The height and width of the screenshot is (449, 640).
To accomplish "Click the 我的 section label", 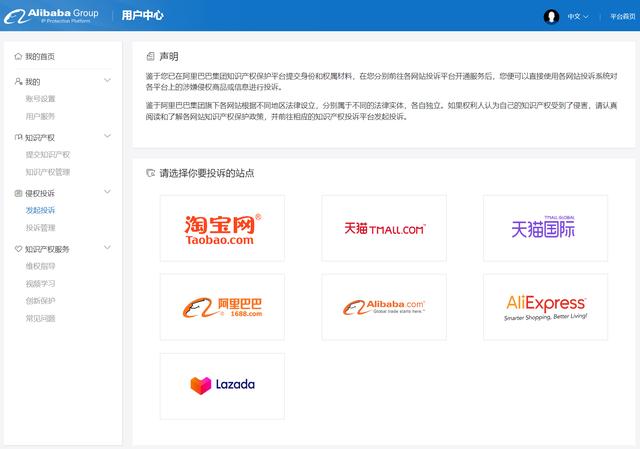I will click(33, 82).
